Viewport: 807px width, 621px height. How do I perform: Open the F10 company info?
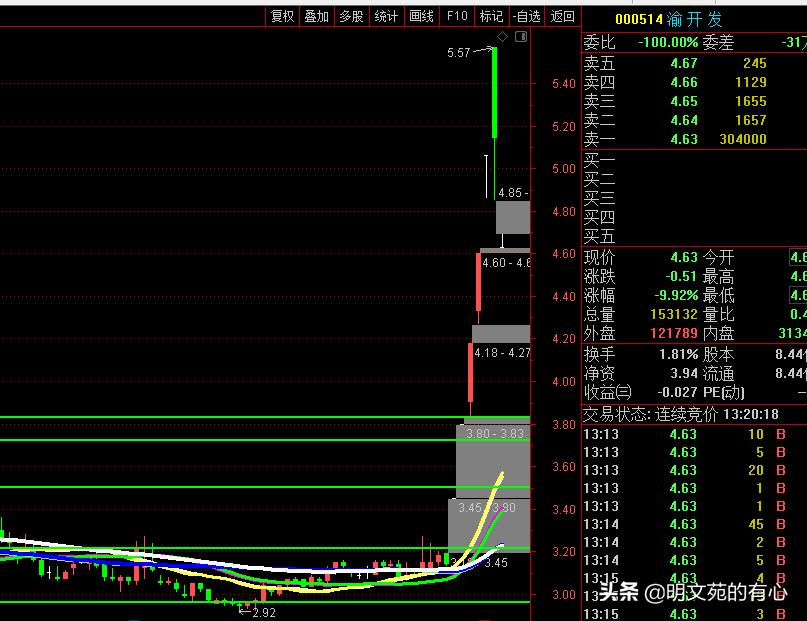tap(457, 16)
